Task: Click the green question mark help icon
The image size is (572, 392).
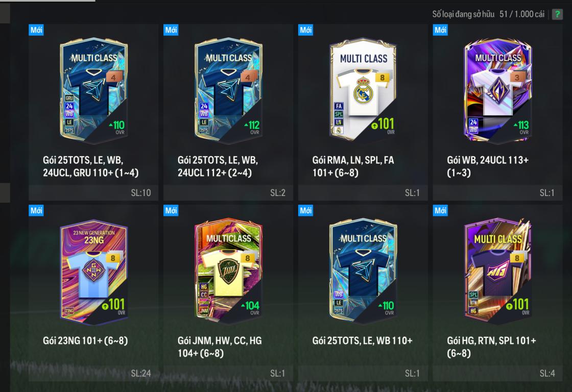Action: click(557, 14)
